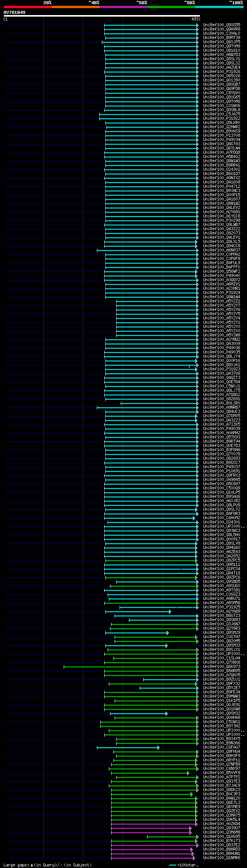Click the cyan ~100% identity legend segment
The width and height of the screenshot is (247, 868).
tap(219, 7)
